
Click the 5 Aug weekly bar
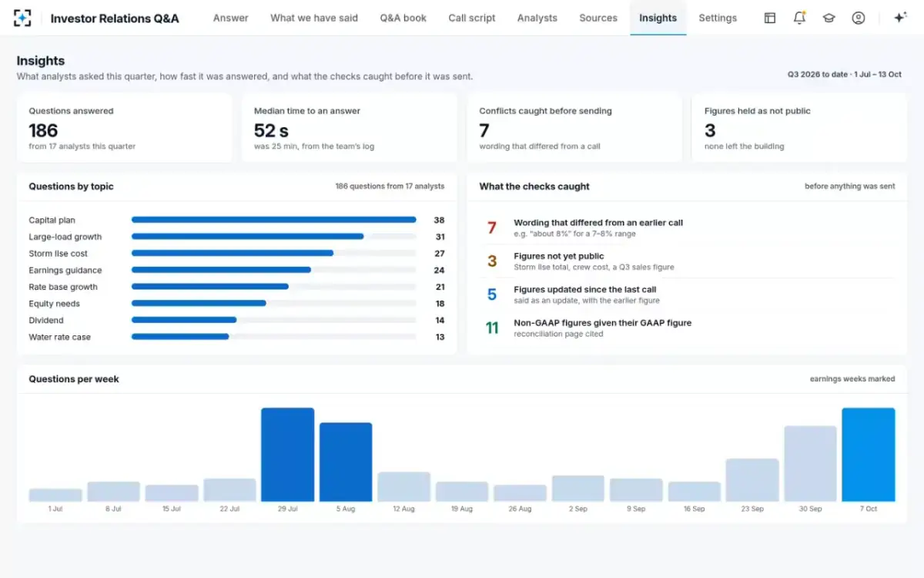tap(346, 462)
